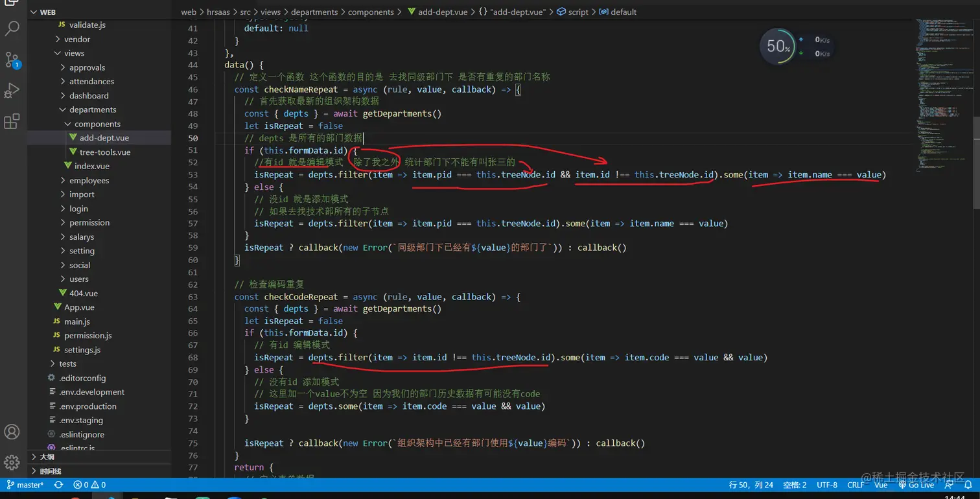Screen dimensions: 980x499
Task: Click the checkCodeRepeat function name on line 63
Action: pos(301,297)
